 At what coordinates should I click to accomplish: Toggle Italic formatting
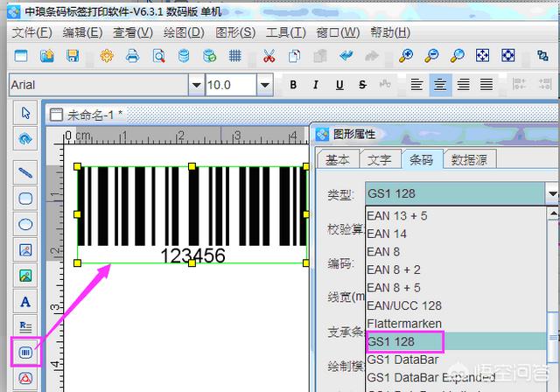pos(316,85)
